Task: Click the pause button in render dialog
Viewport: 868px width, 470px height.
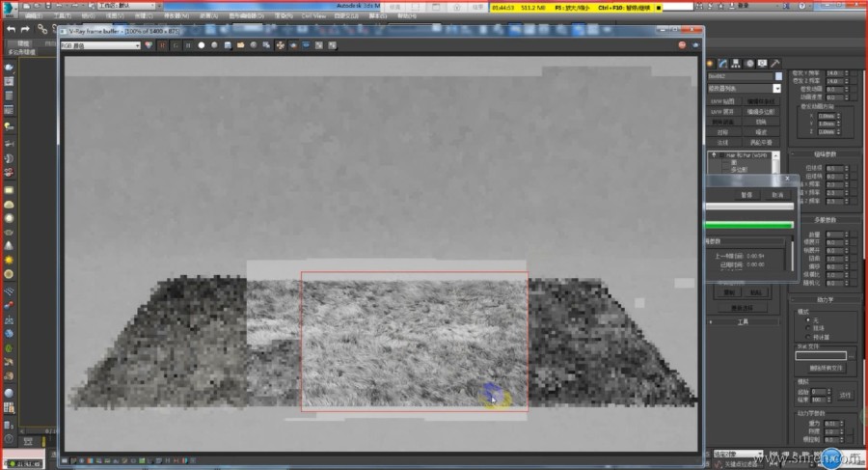Action: pyautogui.click(x=746, y=194)
